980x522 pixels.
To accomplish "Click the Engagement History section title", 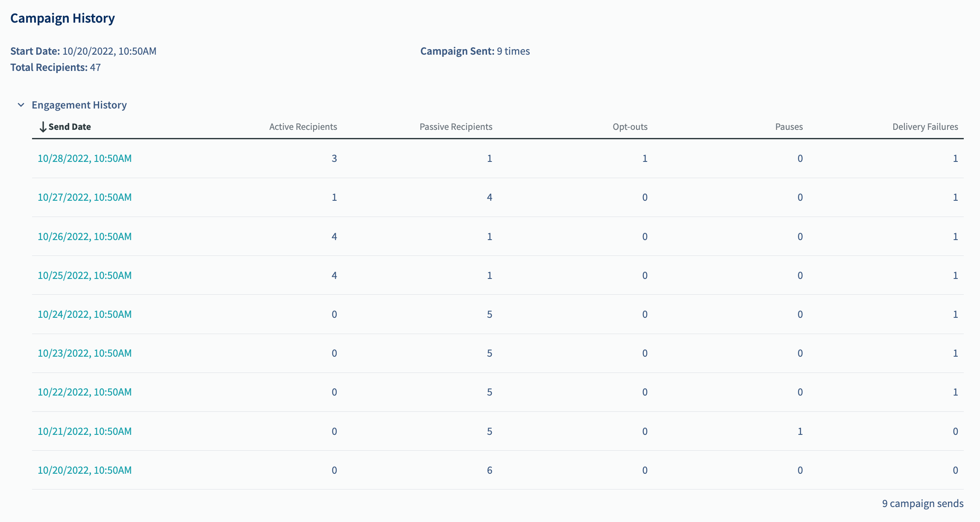I will click(79, 105).
